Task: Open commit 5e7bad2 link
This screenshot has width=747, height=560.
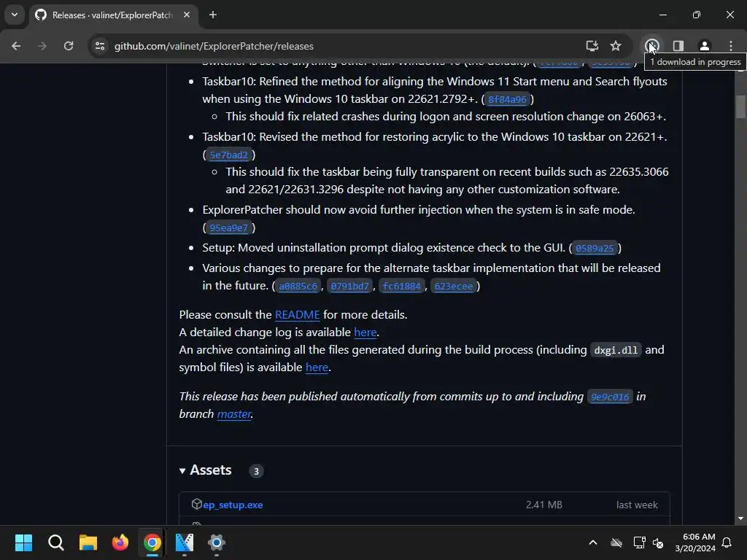Action: pos(228,155)
